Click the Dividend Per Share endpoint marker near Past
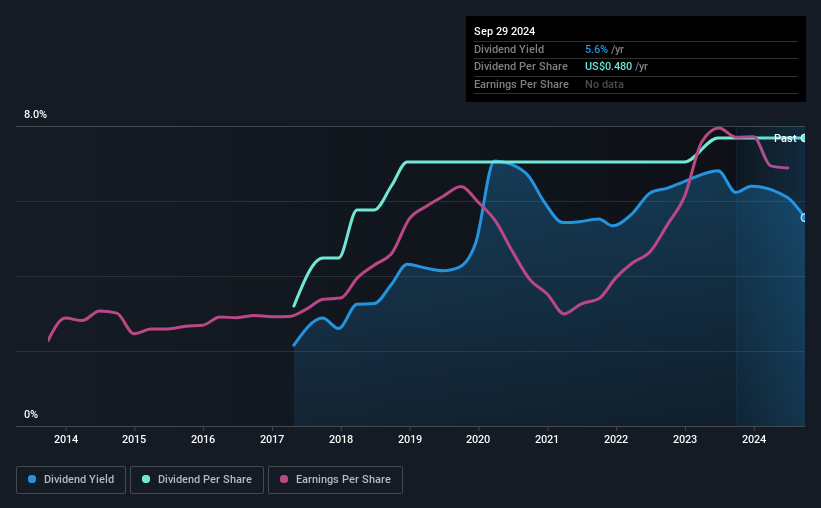821x508 pixels. [803, 138]
